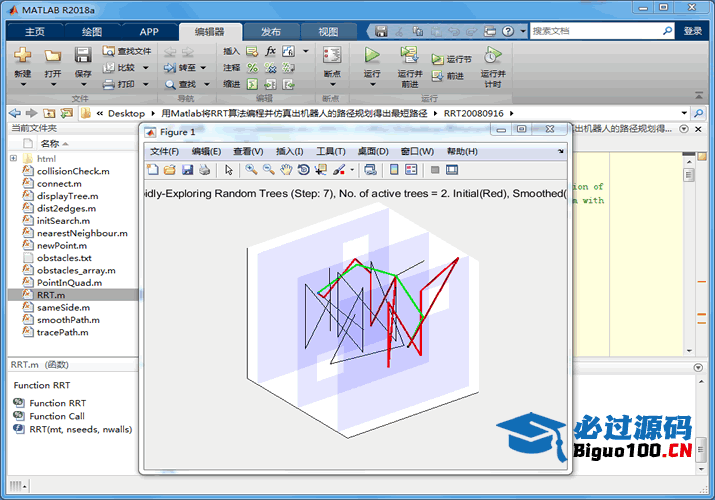Click the 登录 (Login) button
This screenshot has height=500, width=715.
(x=693, y=31)
